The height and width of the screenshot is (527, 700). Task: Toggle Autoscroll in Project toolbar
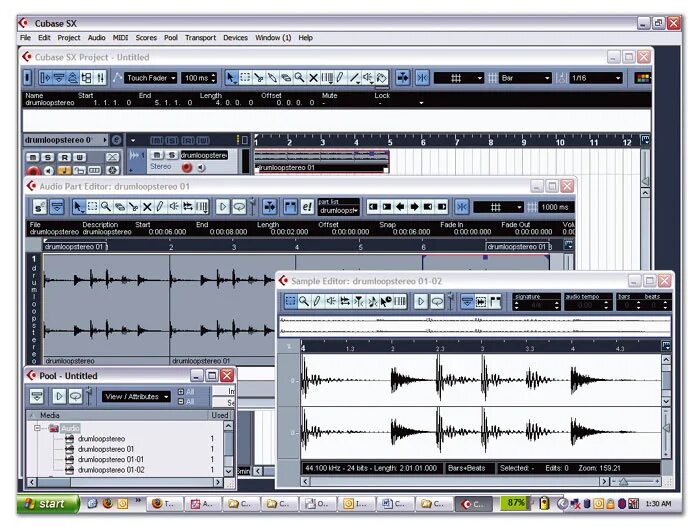coord(402,78)
